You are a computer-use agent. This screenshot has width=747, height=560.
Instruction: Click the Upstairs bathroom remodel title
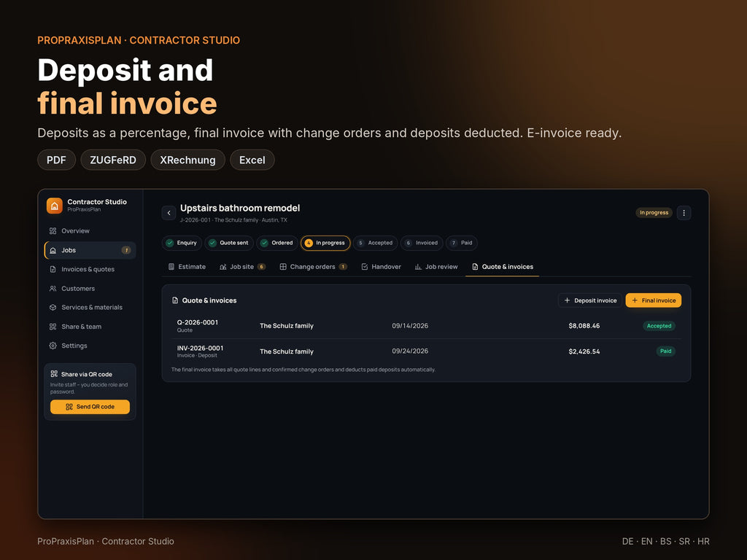240,208
